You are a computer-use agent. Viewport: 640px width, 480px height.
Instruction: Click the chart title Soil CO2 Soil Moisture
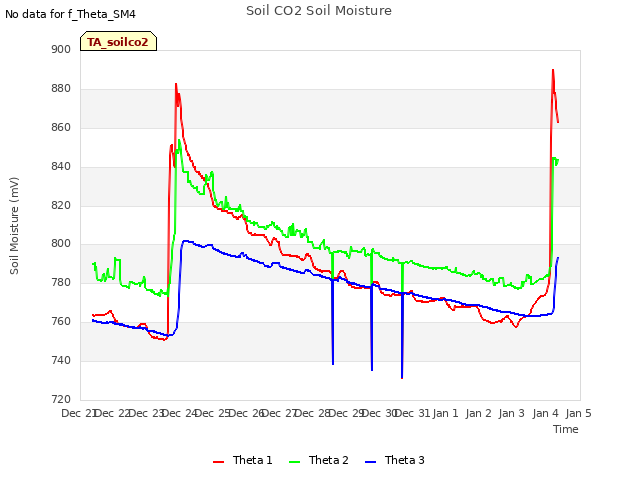[319, 11]
